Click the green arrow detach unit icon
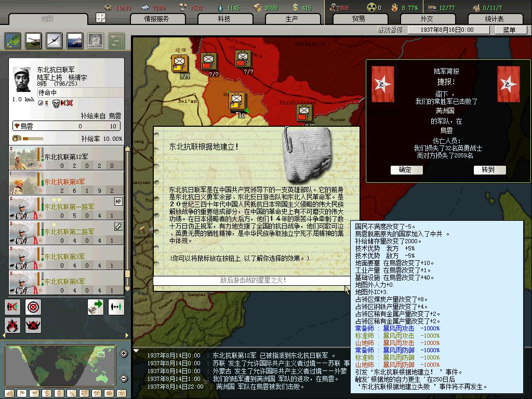Screen dimensions: 532x399 pyautogui.click(x=96, y=307)
